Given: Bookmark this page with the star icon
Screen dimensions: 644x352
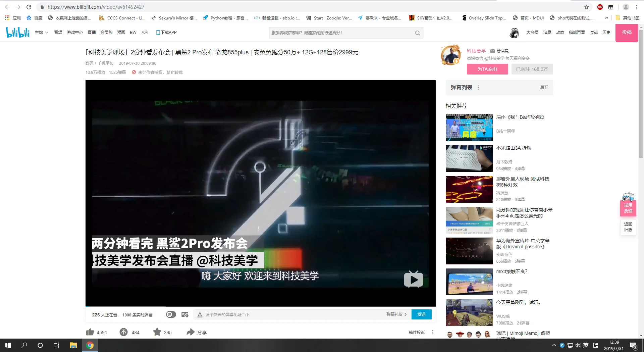Looking at the screenshot, I should pyautogui.click(x=587, y=7).
